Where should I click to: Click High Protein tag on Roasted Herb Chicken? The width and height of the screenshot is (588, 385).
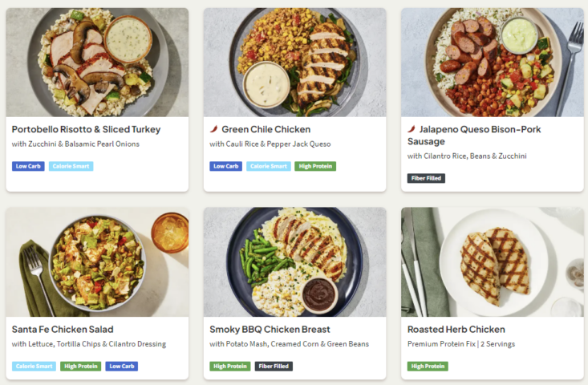428,367
